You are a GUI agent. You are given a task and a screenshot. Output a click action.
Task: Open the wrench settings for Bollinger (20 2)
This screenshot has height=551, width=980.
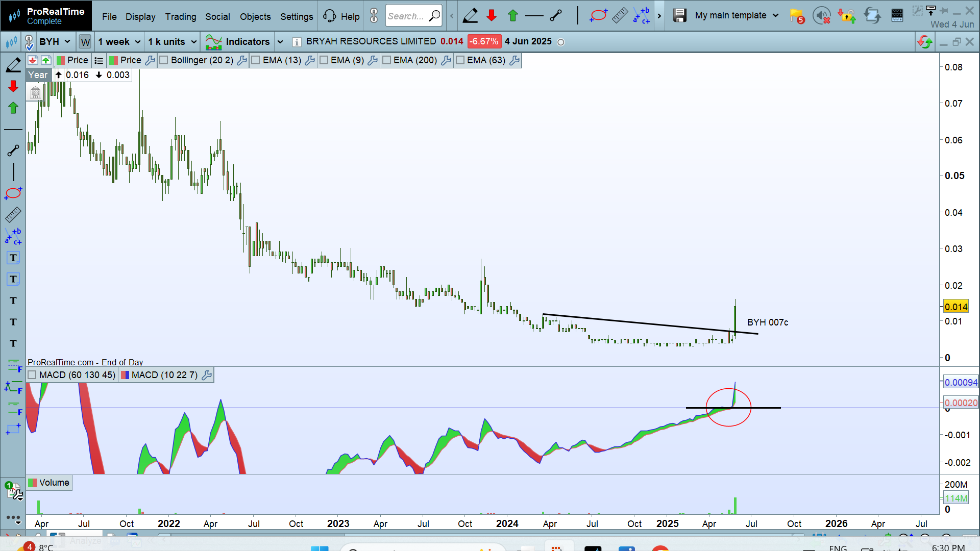242,60
